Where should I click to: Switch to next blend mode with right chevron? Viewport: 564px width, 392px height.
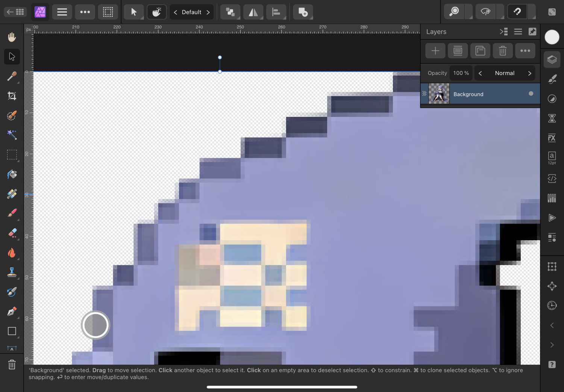(529, 73)
